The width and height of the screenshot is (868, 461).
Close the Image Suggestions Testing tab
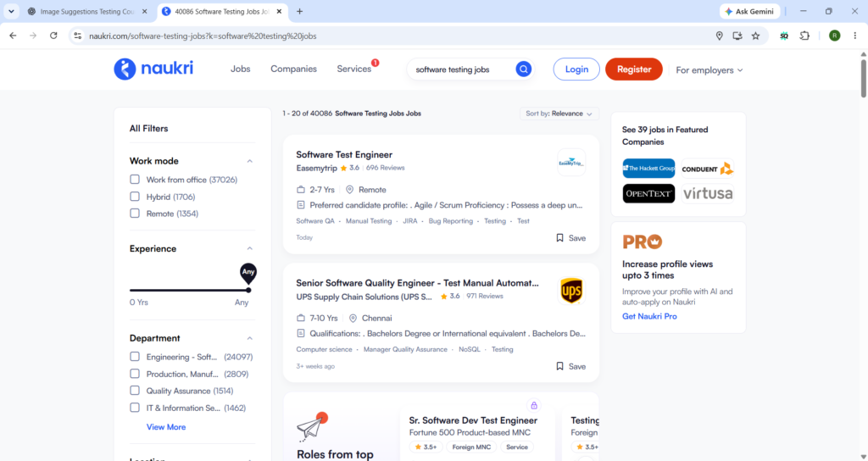tap(145, 11)
